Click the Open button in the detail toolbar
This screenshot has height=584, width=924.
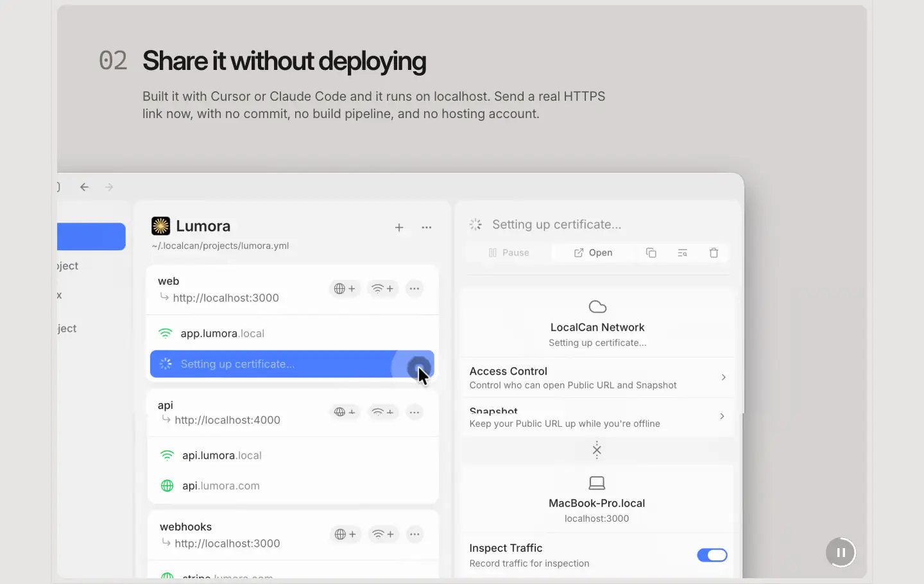coord(593,253)
